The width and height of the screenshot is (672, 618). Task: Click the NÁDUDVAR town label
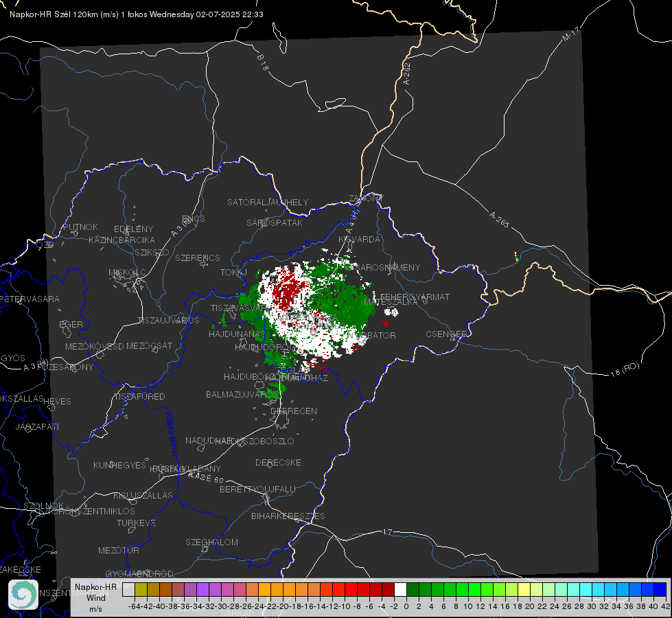[209, 440]
